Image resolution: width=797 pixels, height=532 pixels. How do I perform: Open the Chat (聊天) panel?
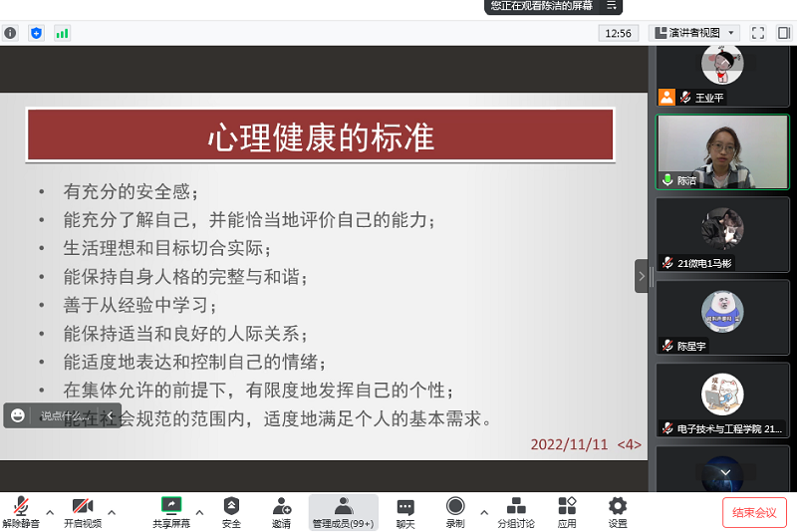[405, 512]
